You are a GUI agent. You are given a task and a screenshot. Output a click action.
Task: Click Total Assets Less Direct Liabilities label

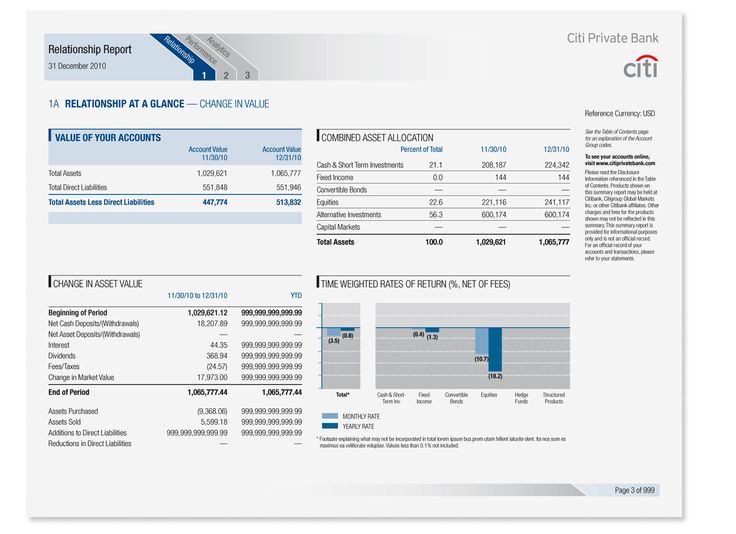(x=101, y=202)
